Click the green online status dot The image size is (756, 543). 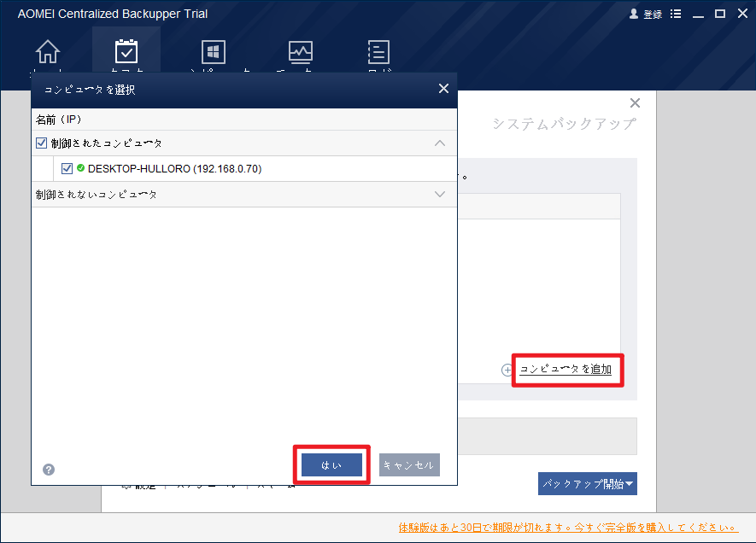pos(80,168)
